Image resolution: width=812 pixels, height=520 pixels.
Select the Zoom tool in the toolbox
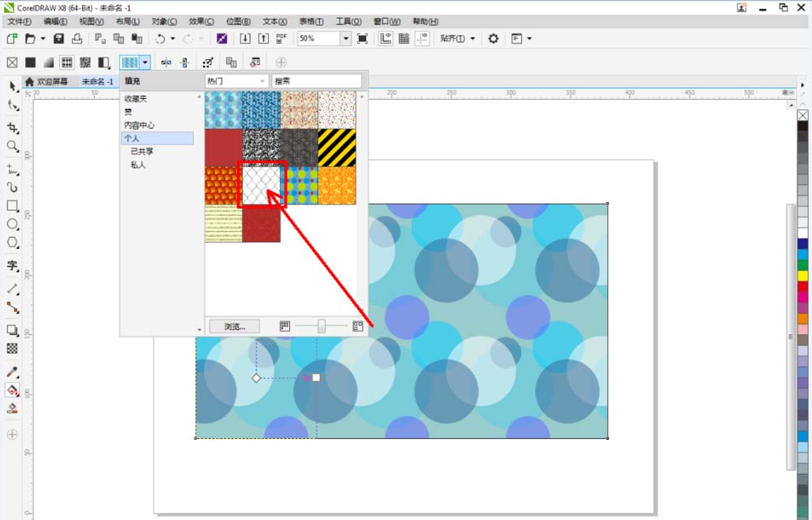(x=12, y=146)
